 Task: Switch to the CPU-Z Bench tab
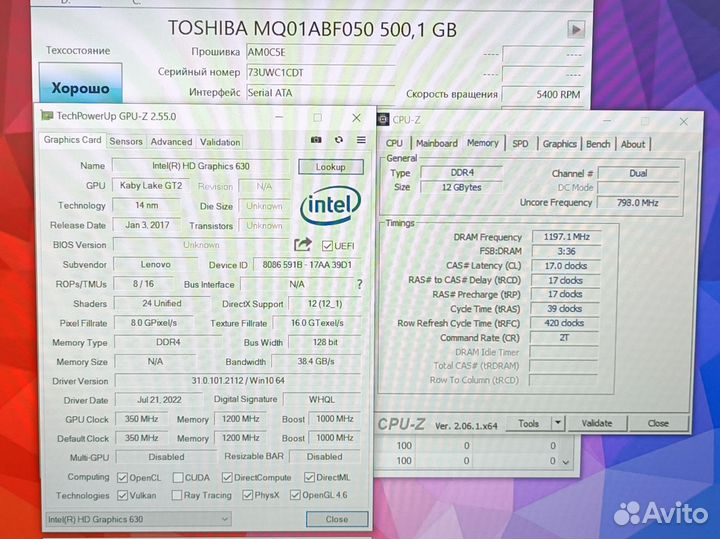click(598, 144)
